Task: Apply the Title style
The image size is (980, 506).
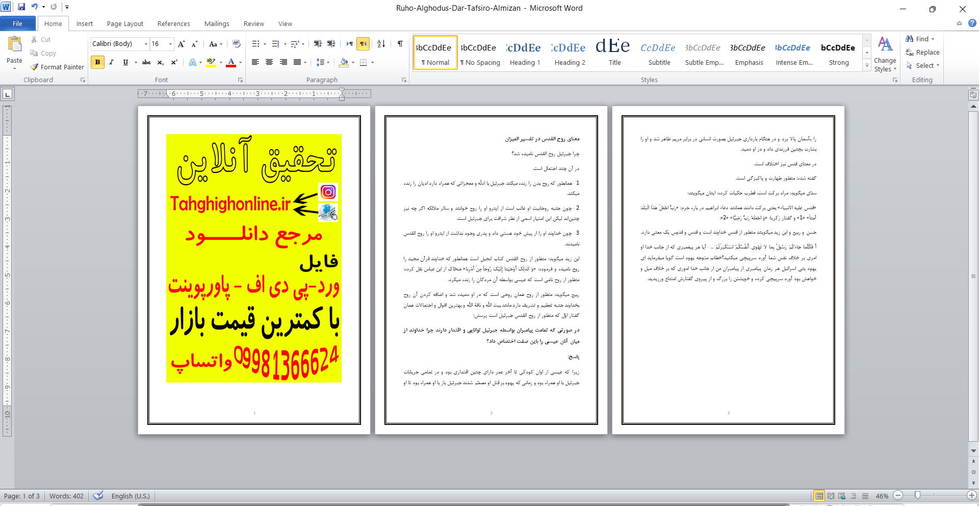Action: 614,53
